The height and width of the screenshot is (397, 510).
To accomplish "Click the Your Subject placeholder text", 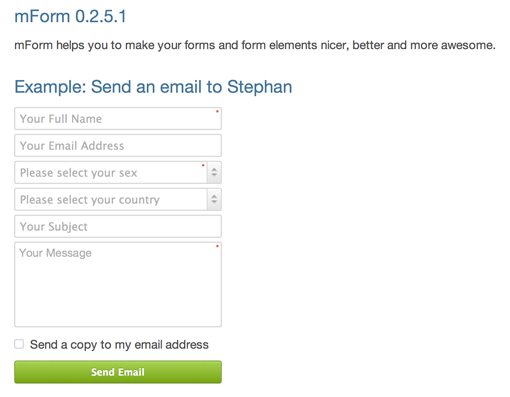I will pos(54,227).
